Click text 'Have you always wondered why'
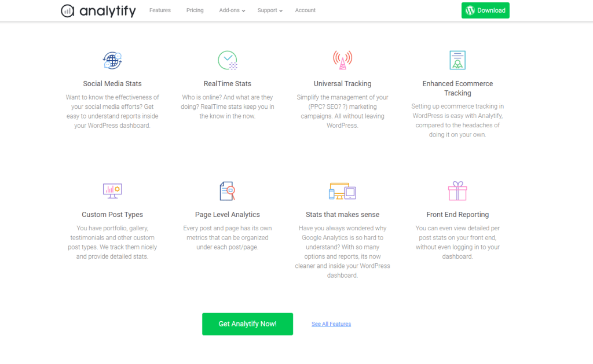The width and height of the screenshot is (593, 364). pos(343,228)
